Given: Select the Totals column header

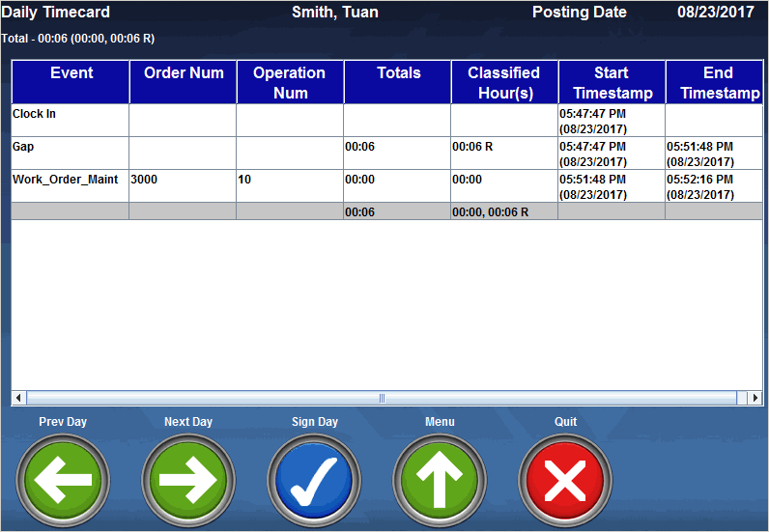Looking at the screenshot, I should click(398, 82).
